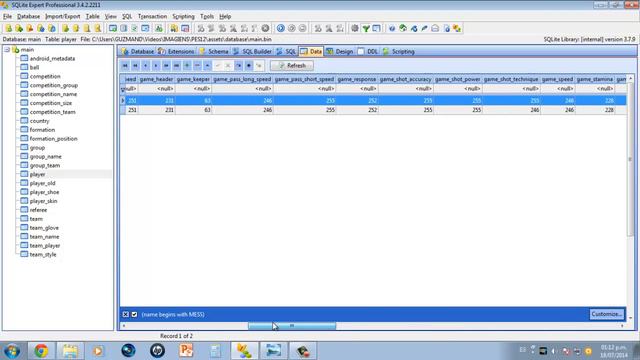640x360 pixels.
Task: Go to first record navigator button
Action: [x=125, y=65]
